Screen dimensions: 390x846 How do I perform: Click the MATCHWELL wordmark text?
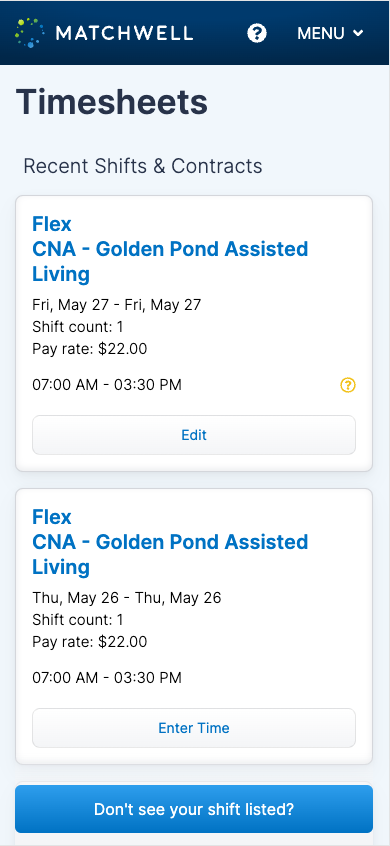(x=124, y=33)
